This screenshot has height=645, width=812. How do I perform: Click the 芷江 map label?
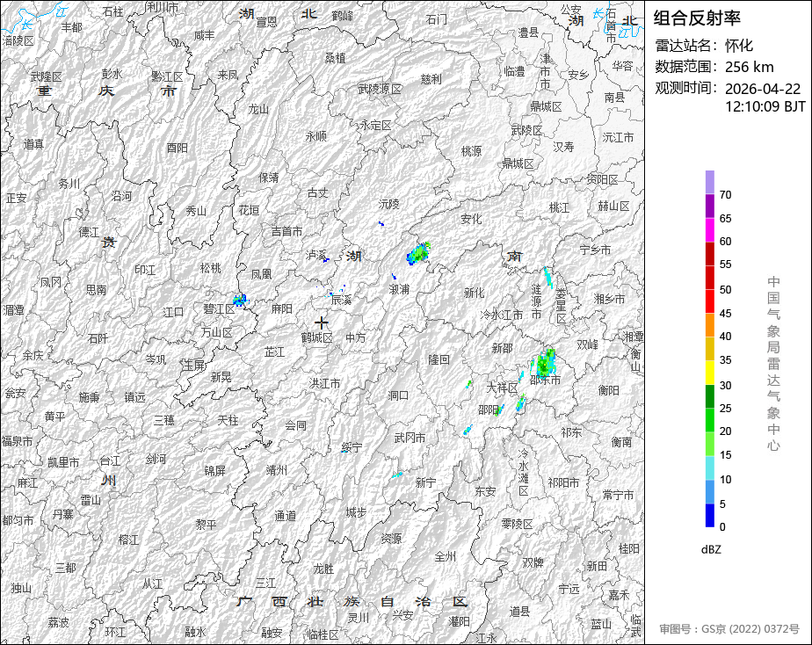pyautogui.click(x=274, y=352)
